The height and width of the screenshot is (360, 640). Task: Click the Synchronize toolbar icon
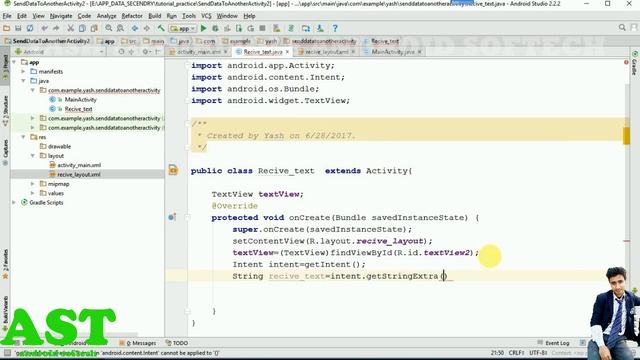[x=30, y=28]
